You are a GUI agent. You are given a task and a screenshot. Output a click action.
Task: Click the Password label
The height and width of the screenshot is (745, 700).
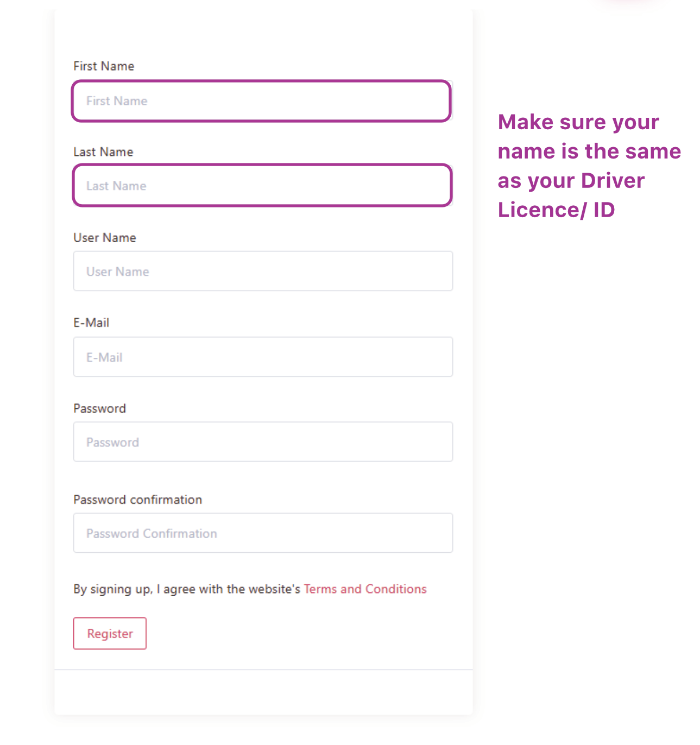coord(100,408)
